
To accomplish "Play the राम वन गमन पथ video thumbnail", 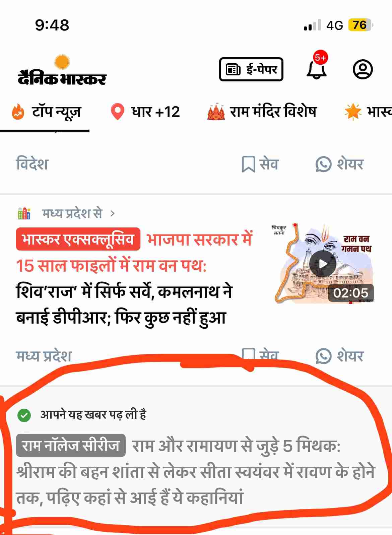I will click(323, 264).
